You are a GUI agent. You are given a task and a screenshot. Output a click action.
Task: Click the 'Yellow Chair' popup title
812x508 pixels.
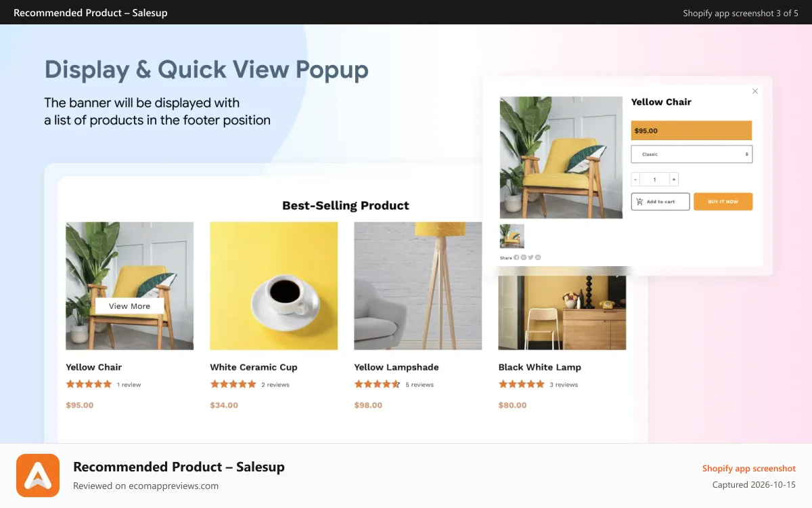click(661, 102)
